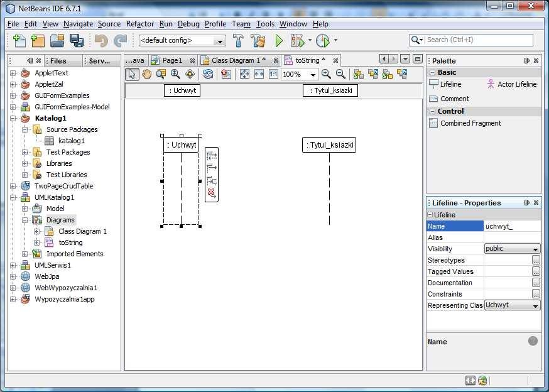Run the main project with green arrow

pyautogui.click(x=279, y=40)
